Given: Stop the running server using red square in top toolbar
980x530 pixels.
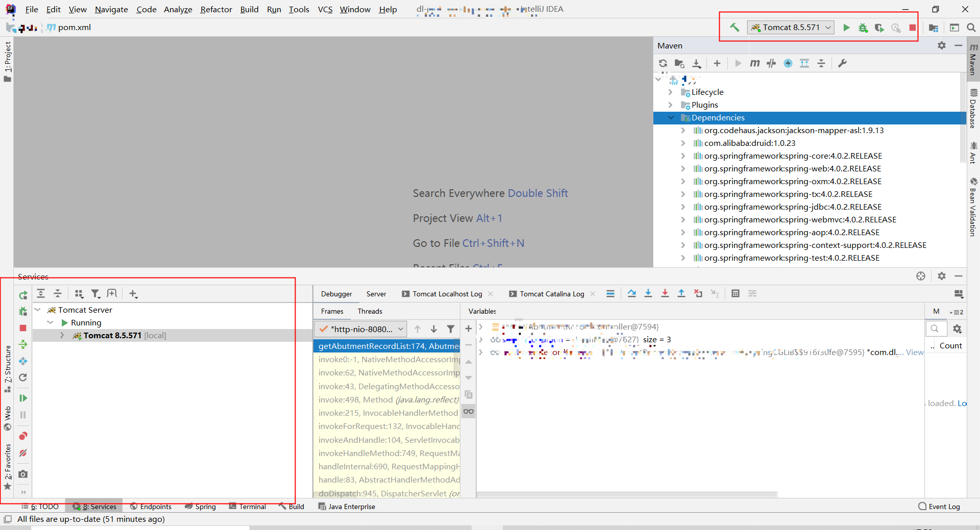Looking at the screenshot, I should [x=912, y=28].
